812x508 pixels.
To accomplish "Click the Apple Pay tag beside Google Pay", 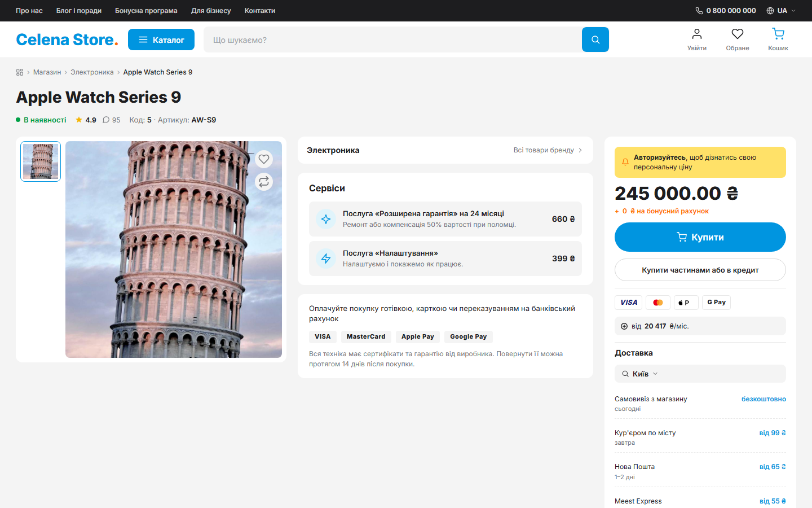I will pyautogui.click(x=418, y=337).
